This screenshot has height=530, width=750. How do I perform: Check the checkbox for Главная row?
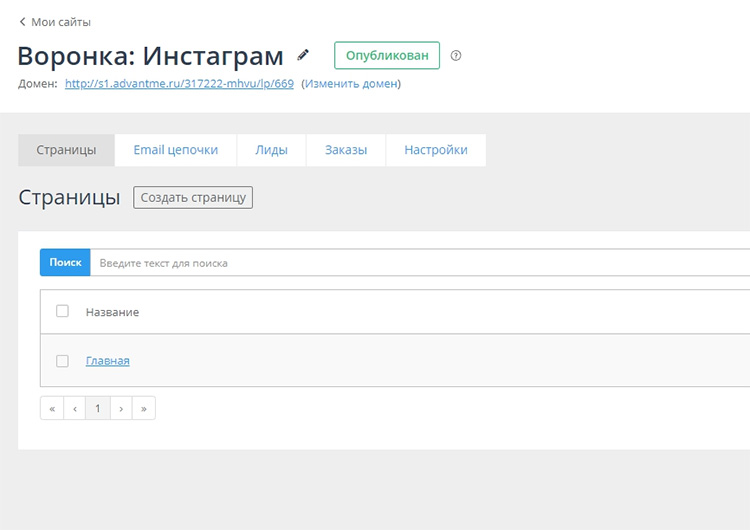tap(62, 361)
